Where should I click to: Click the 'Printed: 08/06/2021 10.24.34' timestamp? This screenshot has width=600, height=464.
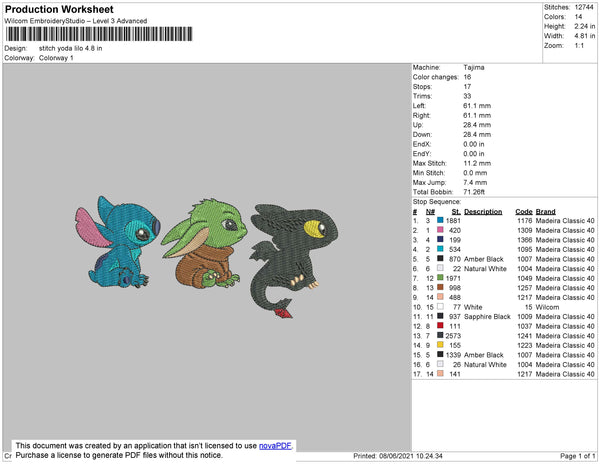pos(398,456)
